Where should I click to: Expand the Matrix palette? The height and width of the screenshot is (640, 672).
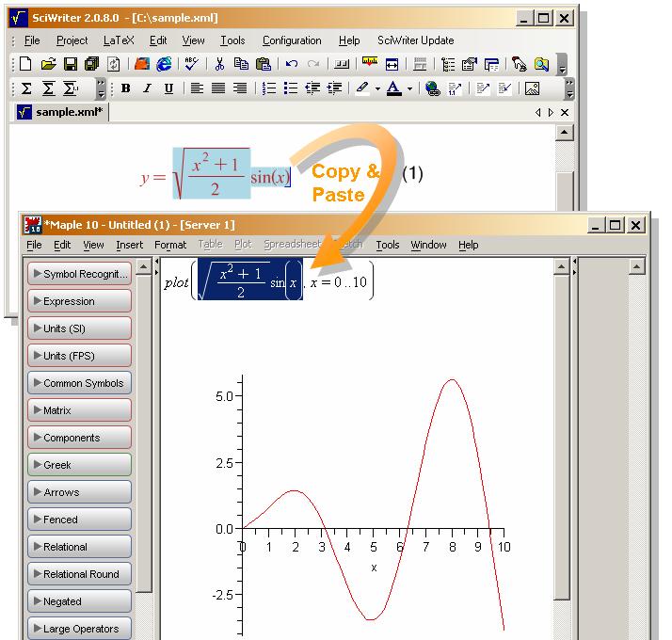[80, 410]
